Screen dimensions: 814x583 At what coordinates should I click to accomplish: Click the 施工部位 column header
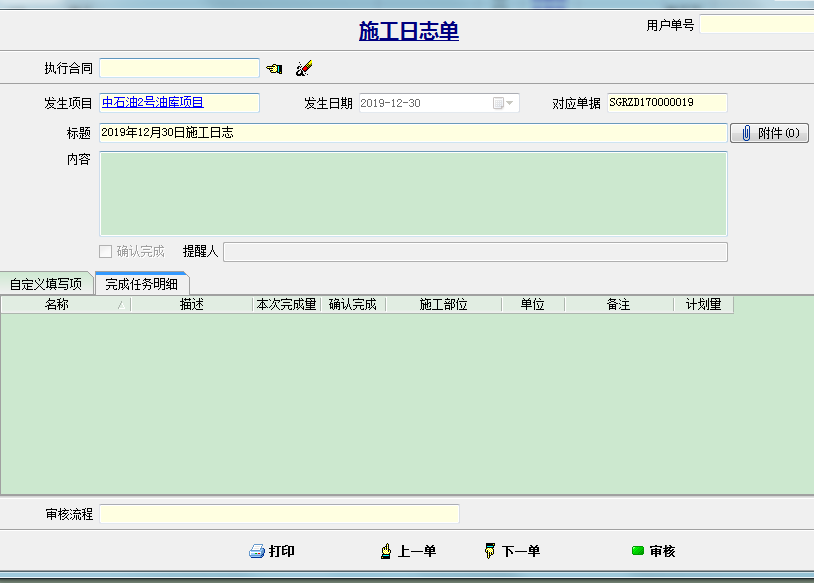[x=443, y=305]
